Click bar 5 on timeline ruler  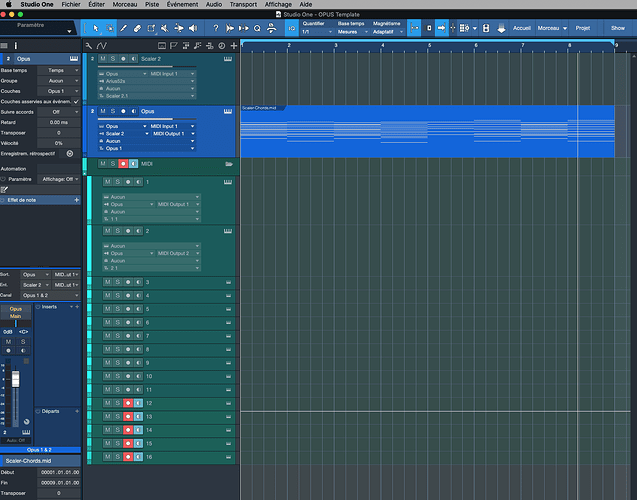[429, 45]
